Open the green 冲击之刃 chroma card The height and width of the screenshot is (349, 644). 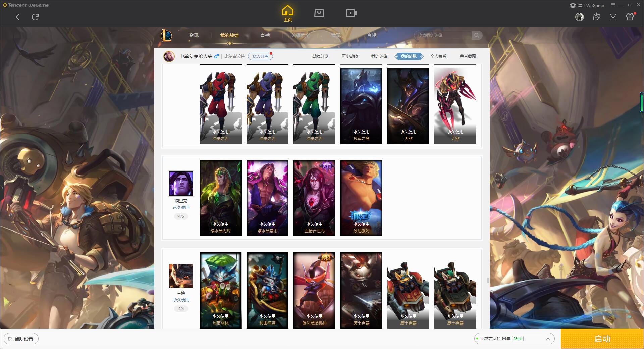click(x=314, y=106)
